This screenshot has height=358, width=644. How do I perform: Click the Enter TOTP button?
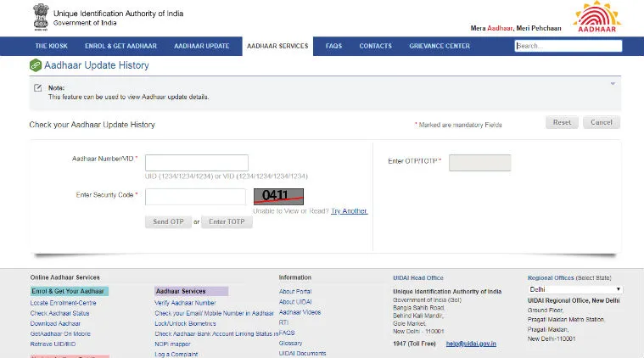[227, 221]
